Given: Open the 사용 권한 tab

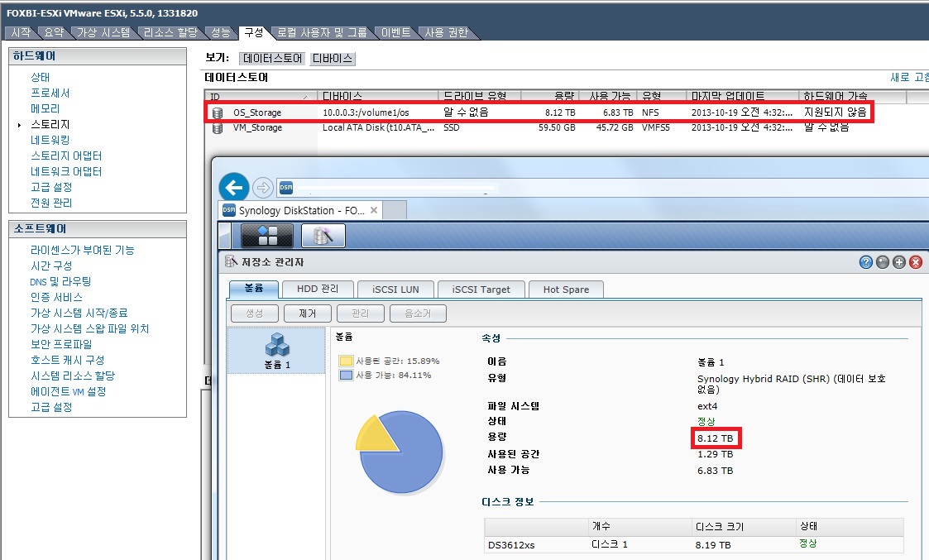Looking at the screenshot, I should click(446, 33).
